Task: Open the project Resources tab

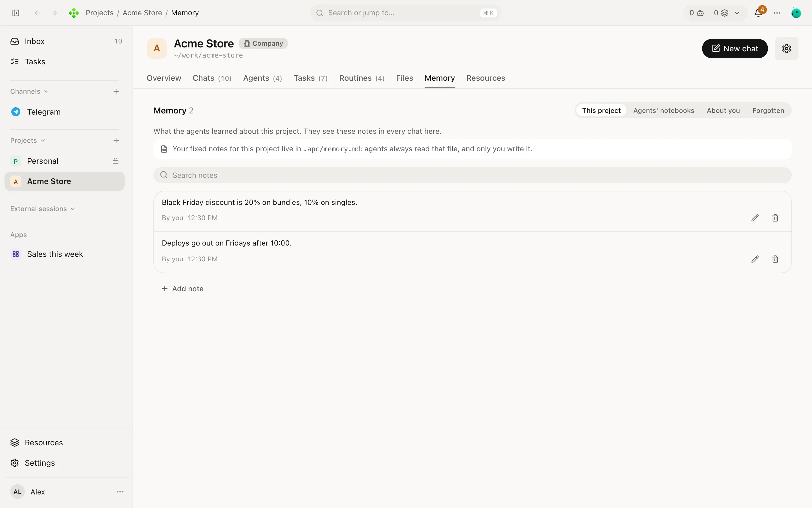Action: (486, 78)
